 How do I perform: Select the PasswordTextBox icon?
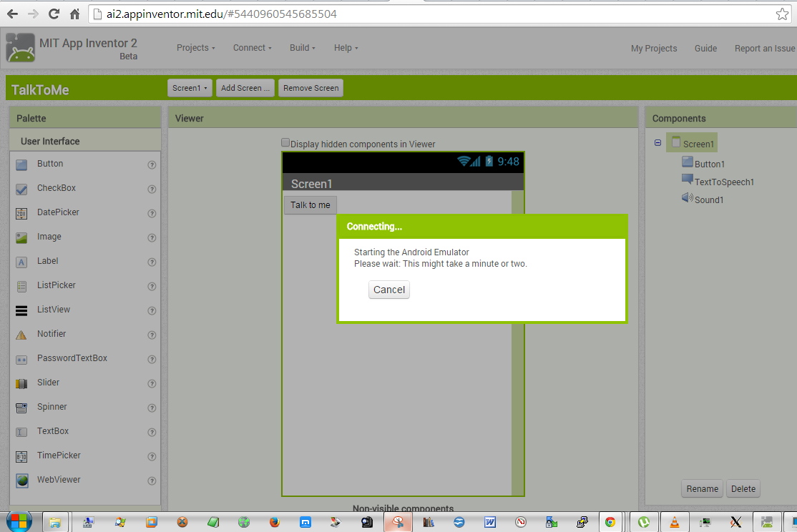click(x=21, y=359)
